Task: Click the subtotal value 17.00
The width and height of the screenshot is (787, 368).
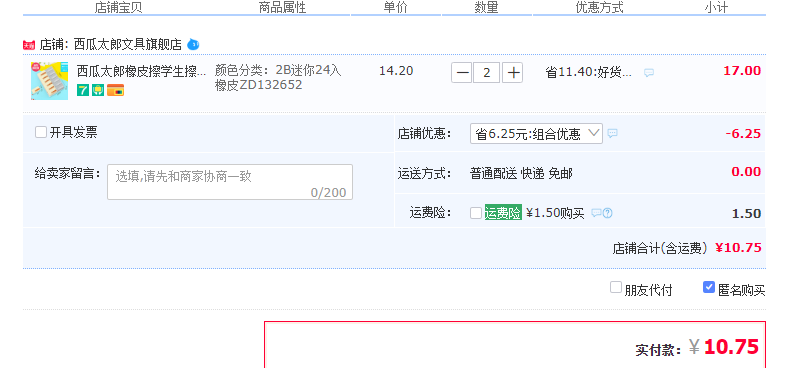Action: click(x=742, y=71)
